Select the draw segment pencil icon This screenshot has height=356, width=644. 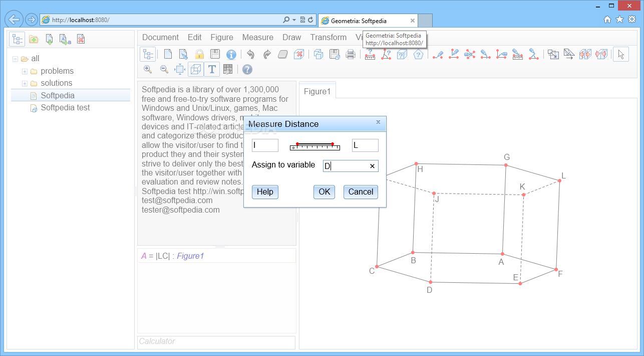[438, 54]
